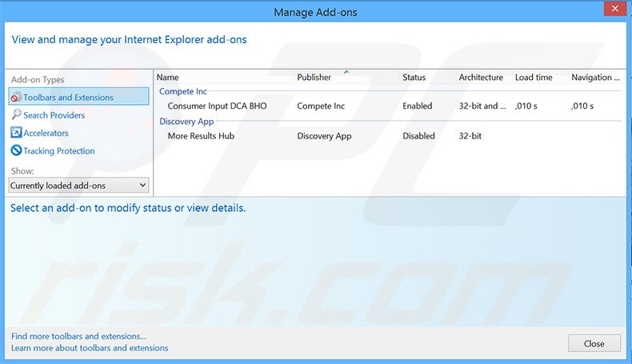Image resolution: width=632 pixels, height=364 pixels.
Task: Open Find more toolbars and extensions link
Action: (x=78, y=336)
